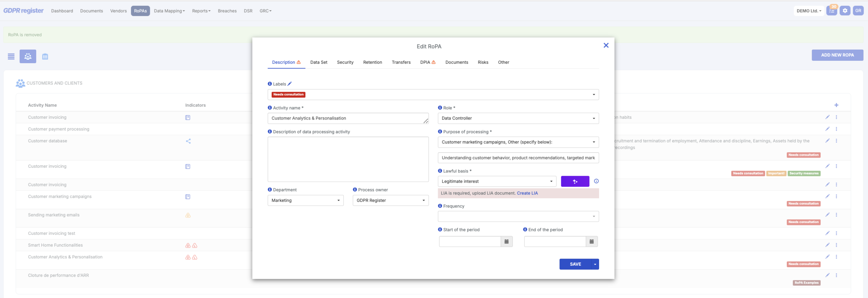Open the Department dropdown showing Marketing
Screen dimensions: 868x298
[x=305, y=201]
